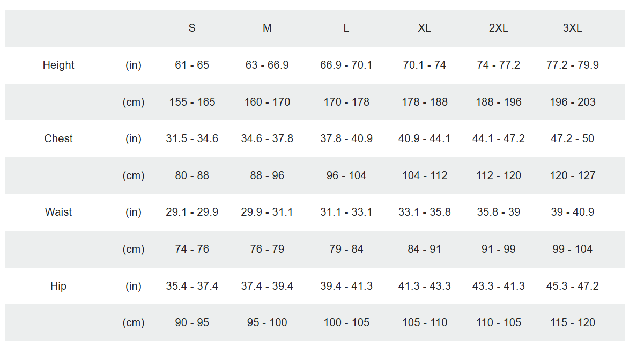Screen dimensions: 644x352
Task: Select chest value 47.2 - 50
Action: (x=572, y=138)
